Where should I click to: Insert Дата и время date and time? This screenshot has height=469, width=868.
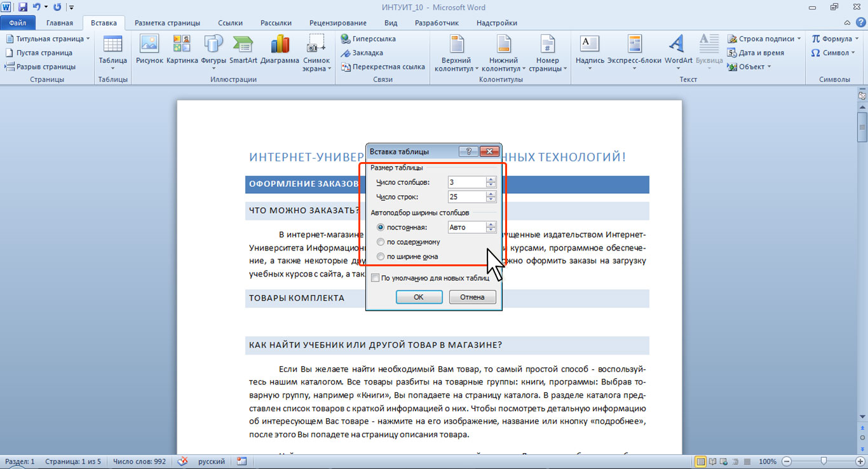[756, 53]
